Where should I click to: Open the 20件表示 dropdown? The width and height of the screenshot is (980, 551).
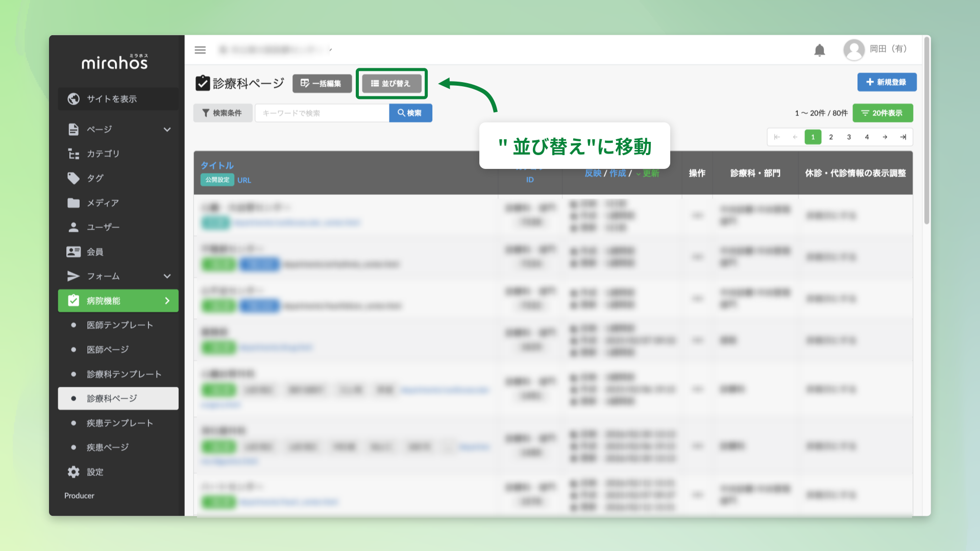pos(882,113)
